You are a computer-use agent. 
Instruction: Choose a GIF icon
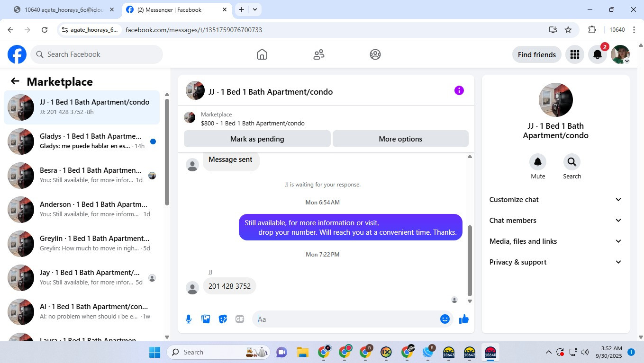(240, 319)
